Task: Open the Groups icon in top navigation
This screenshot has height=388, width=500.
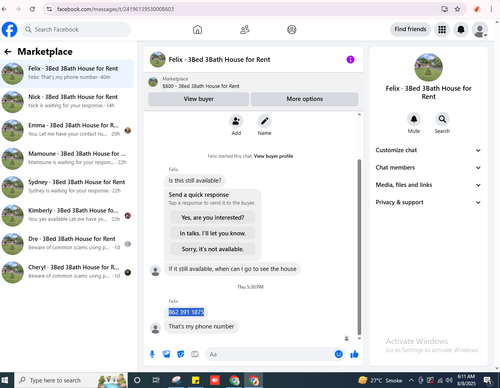Action: click(292, 30)
